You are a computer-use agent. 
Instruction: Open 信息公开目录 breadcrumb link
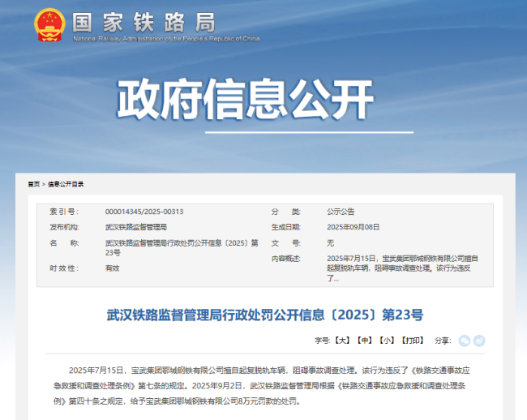tap(66, 184)
